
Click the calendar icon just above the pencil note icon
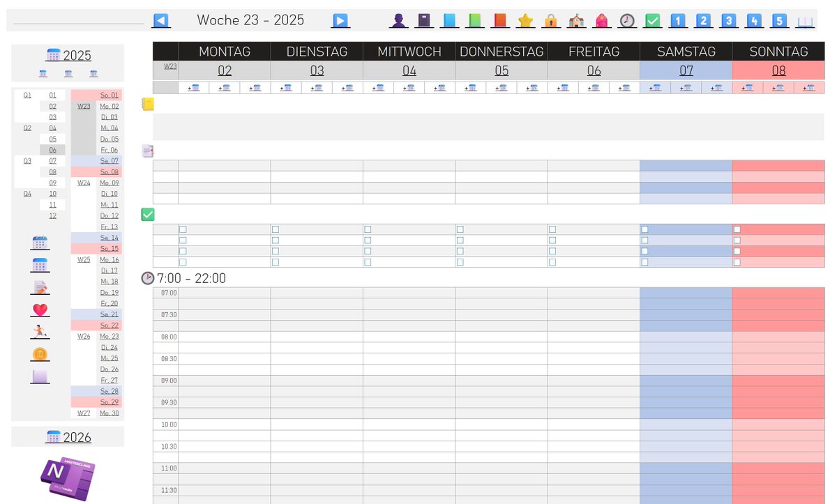coord(40,265)
